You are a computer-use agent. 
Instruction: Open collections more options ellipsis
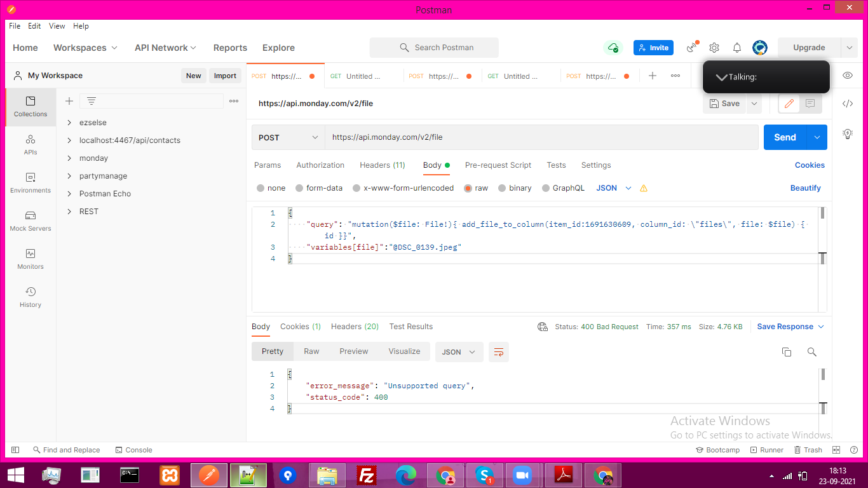coord(234,101)
